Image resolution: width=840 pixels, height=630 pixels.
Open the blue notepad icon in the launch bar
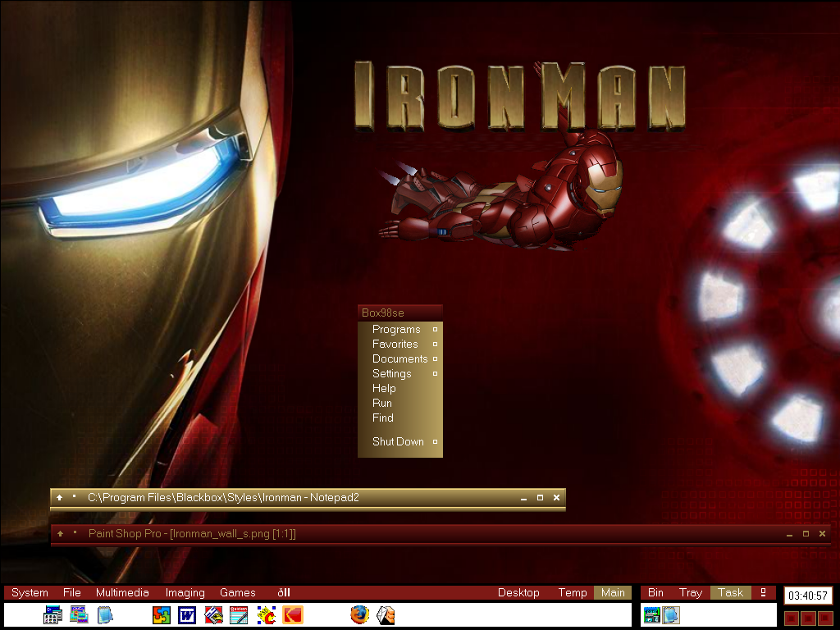104,614
